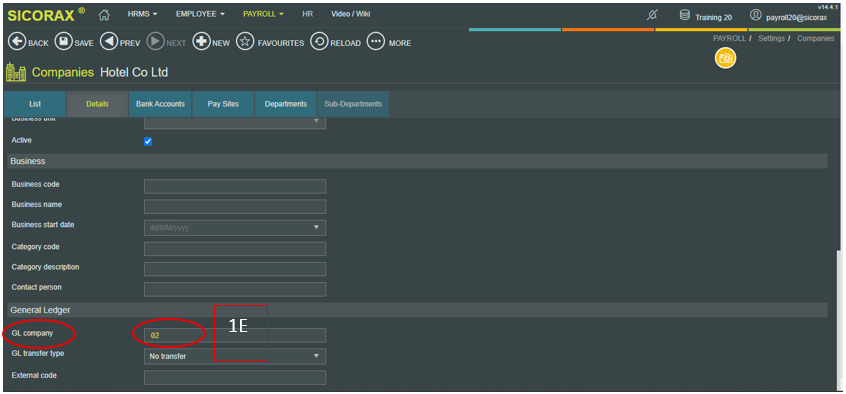Click the Companies building icon
The width and height of the screenshot is (846, 394).
click(x=16, y=72)
